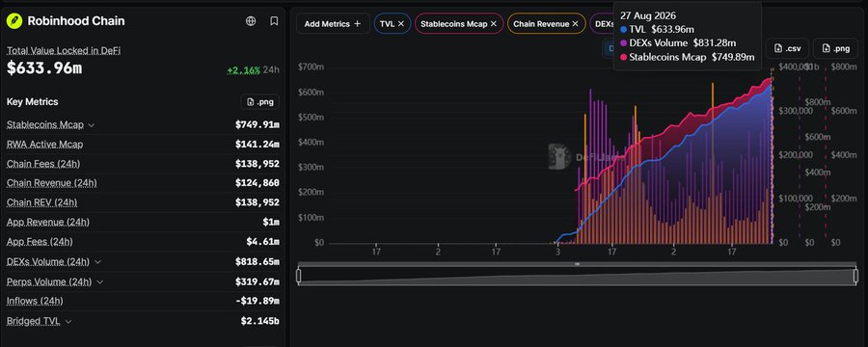Expand the DEXs Volume (24h) row chevron
Screen dimensions: 868x347
tap(97, 262)
